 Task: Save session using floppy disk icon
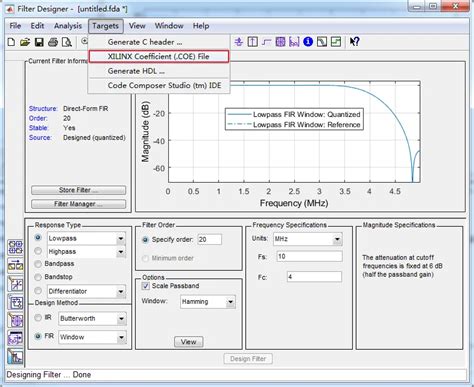coord(39,42)
